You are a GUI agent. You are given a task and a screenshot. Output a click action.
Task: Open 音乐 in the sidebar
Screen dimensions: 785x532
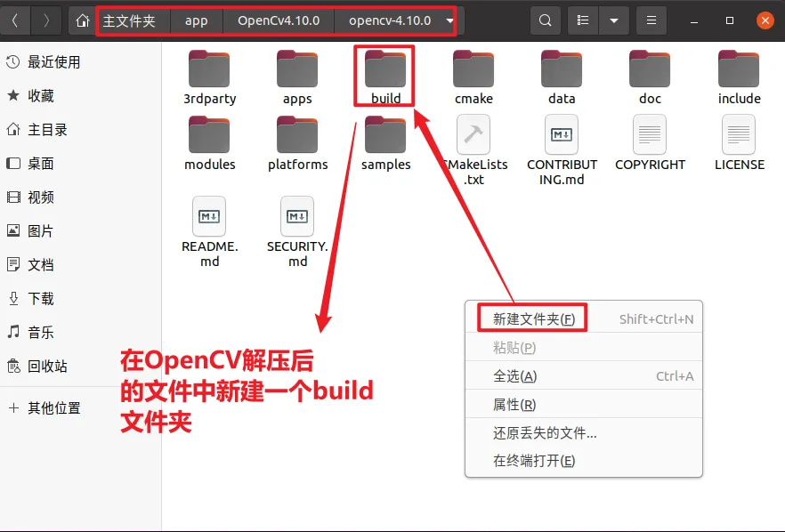[x=80, y=333]
